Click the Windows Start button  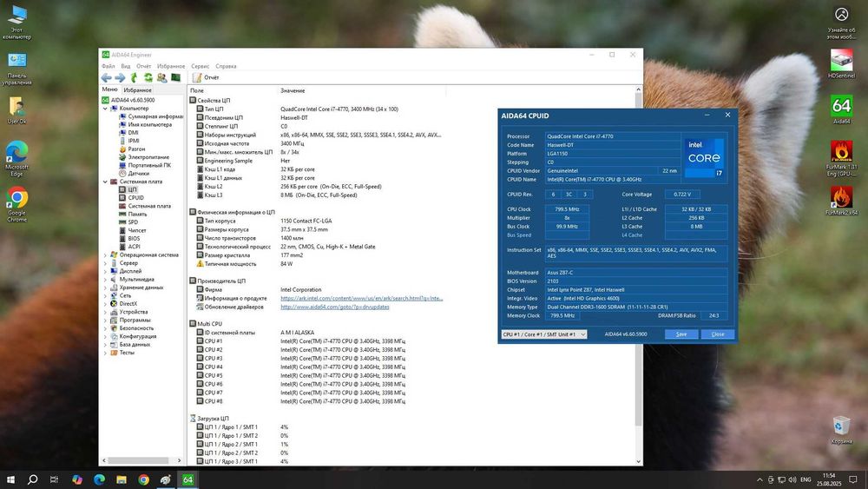10,479
